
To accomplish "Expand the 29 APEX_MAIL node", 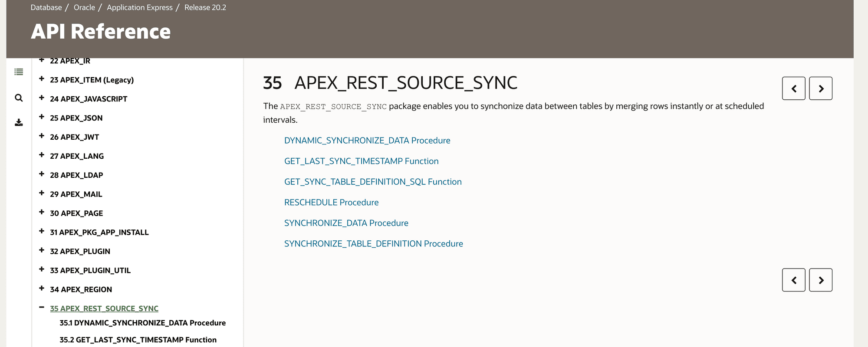I will tap(42, 193).
